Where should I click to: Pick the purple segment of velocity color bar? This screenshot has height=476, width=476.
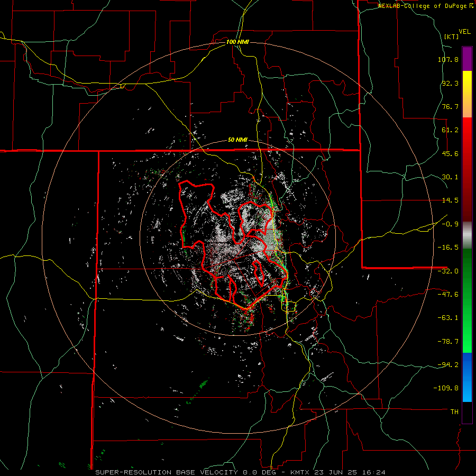point(467,59)
